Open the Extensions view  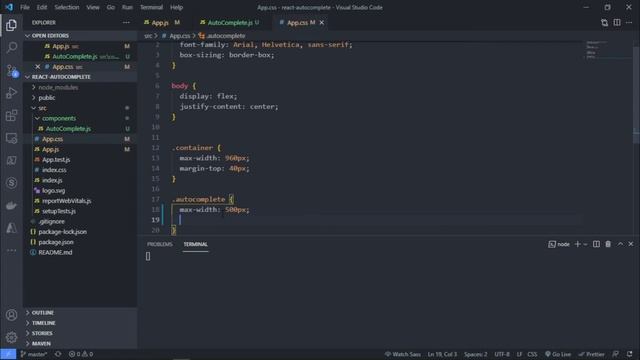click(11, 116)
